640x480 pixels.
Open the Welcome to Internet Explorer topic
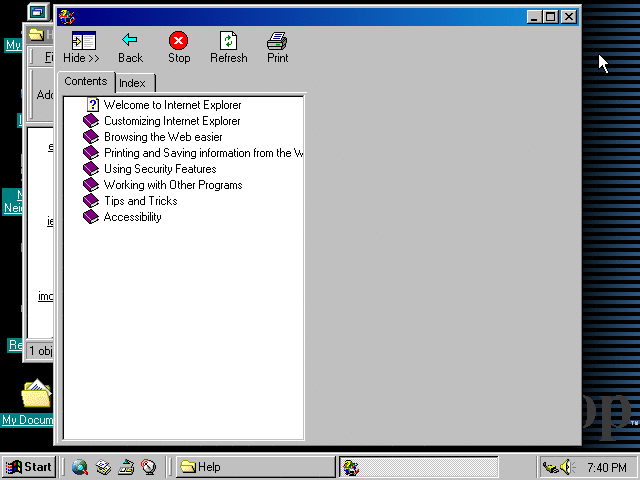172,105
